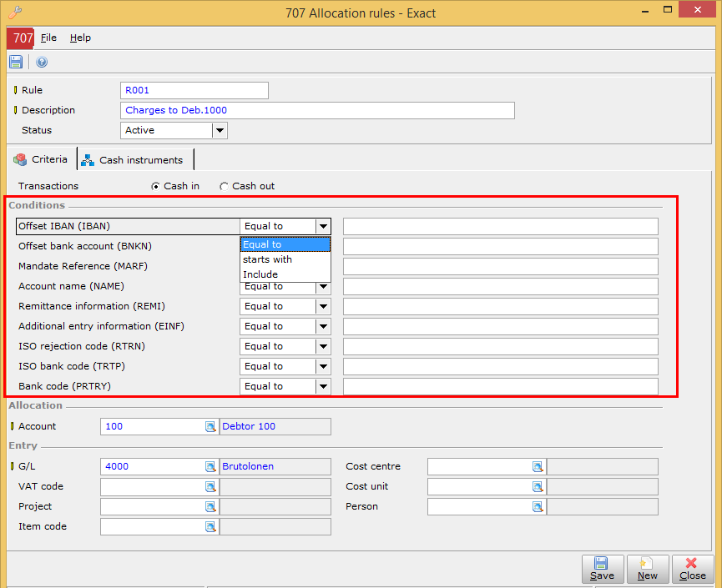The image size is (722, 588).
Task: Expand the Status dropdown
Action: (x=220, y=131)
